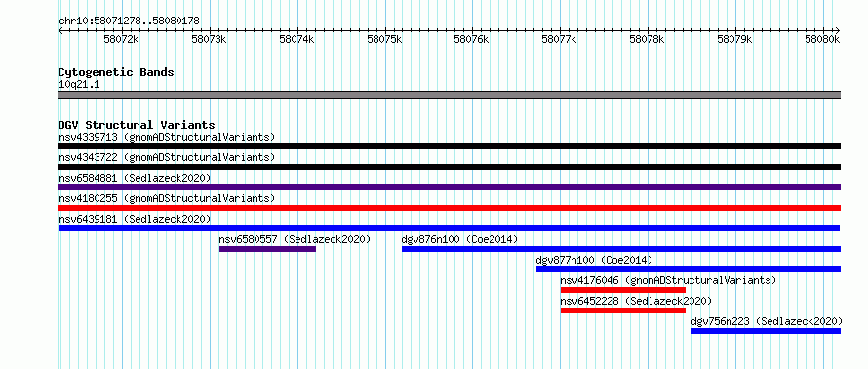868x369 pixels.
Task: Click the DGV Structural Variants track title
Action: pos(137,125)
